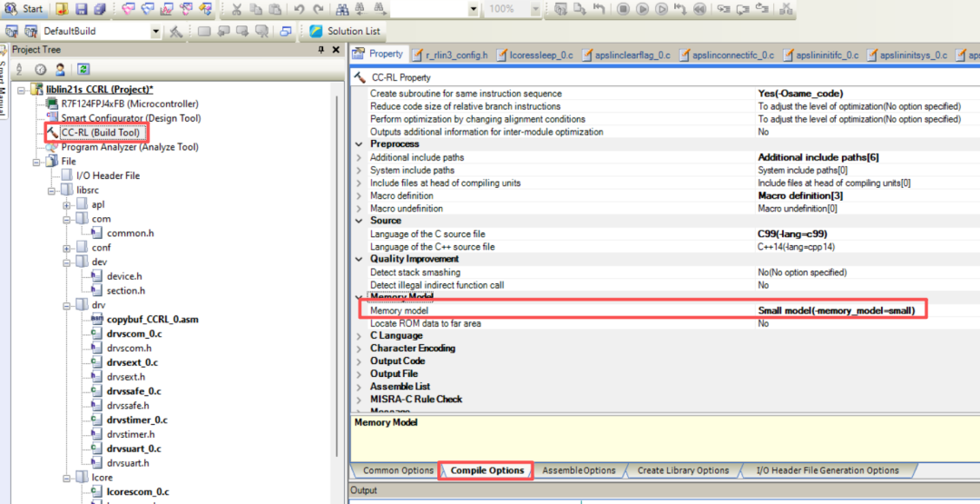
Task: Open the lcoressleep_0.c tab
Action: [535, 55]
